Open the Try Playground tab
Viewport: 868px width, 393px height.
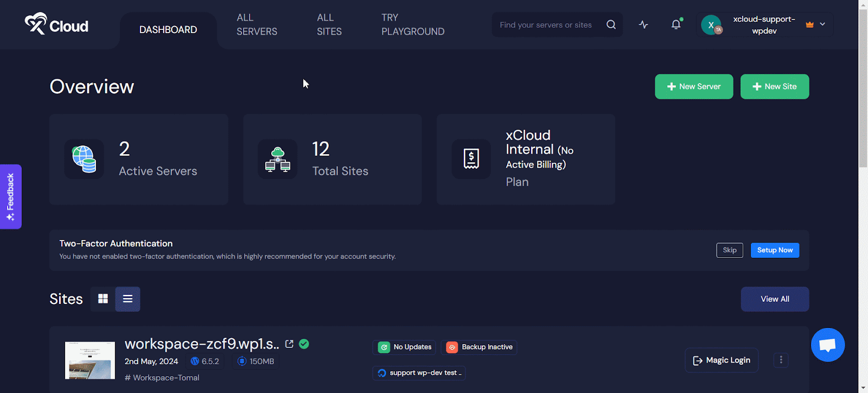click(413, 24)
